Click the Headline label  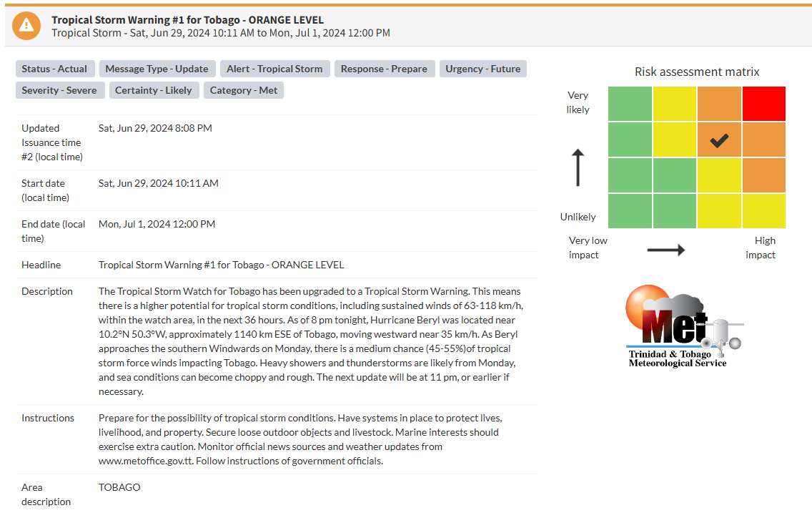pos(41,265)
